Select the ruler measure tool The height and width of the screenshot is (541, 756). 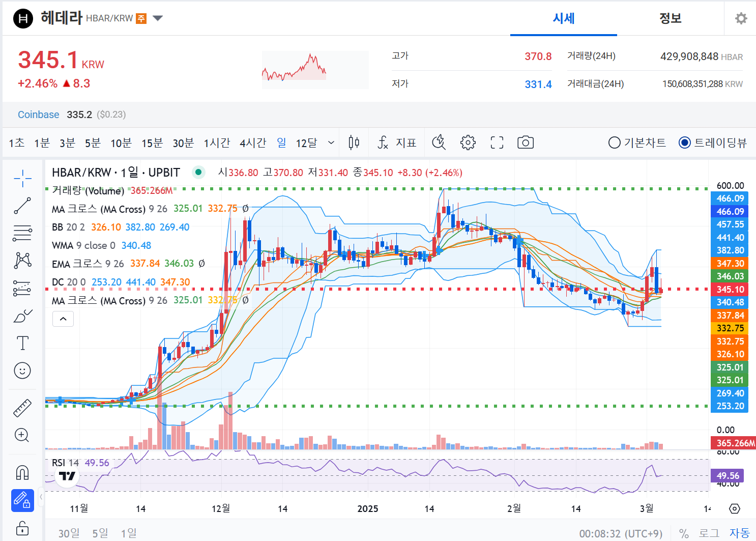click(22, 408)
